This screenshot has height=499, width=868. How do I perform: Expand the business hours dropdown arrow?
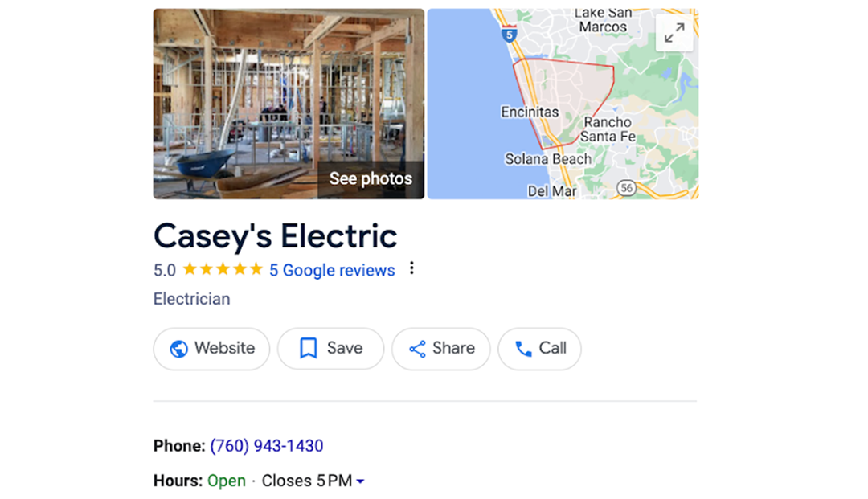360,481
